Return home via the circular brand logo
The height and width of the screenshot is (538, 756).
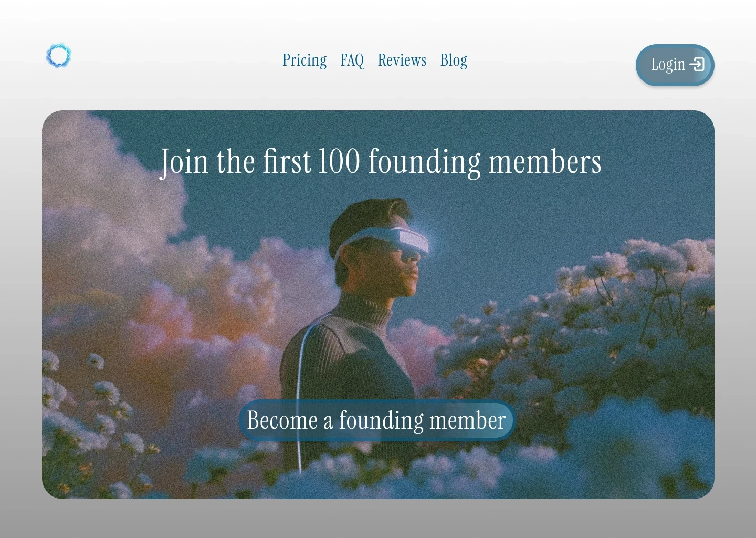pos(58,56)
